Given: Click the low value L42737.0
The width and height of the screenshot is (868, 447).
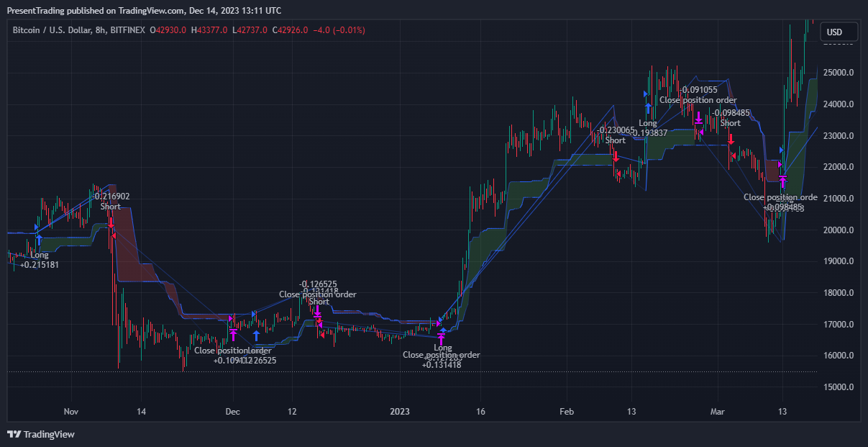Looking at the screenshot, I should (x=250, y=30).
